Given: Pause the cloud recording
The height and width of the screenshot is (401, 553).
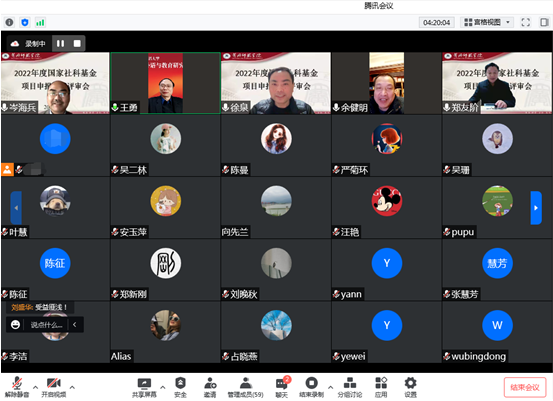Looking at the screenshot, I should (x=61, y=43).
